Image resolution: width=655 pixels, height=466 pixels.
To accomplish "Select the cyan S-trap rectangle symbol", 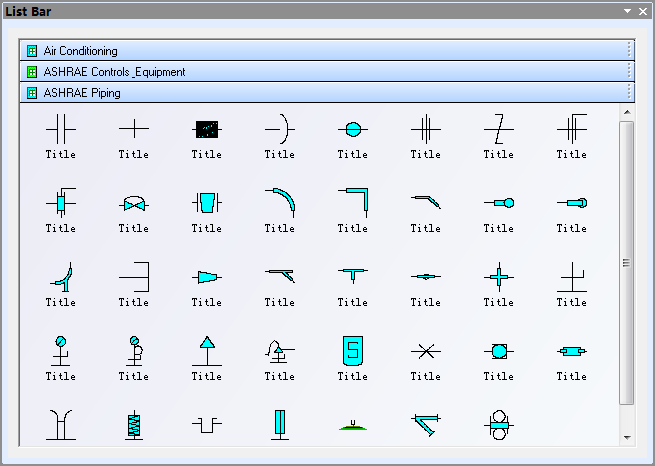I will [352, 350].
